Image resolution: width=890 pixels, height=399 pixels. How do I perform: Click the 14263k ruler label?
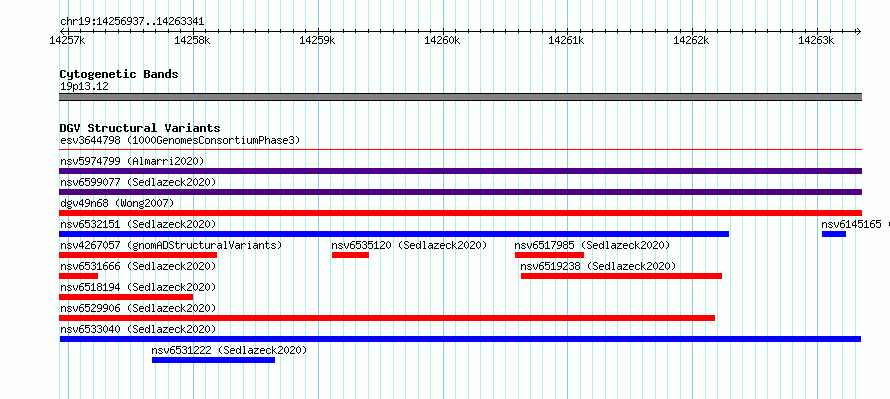click(x=816, y=40)
